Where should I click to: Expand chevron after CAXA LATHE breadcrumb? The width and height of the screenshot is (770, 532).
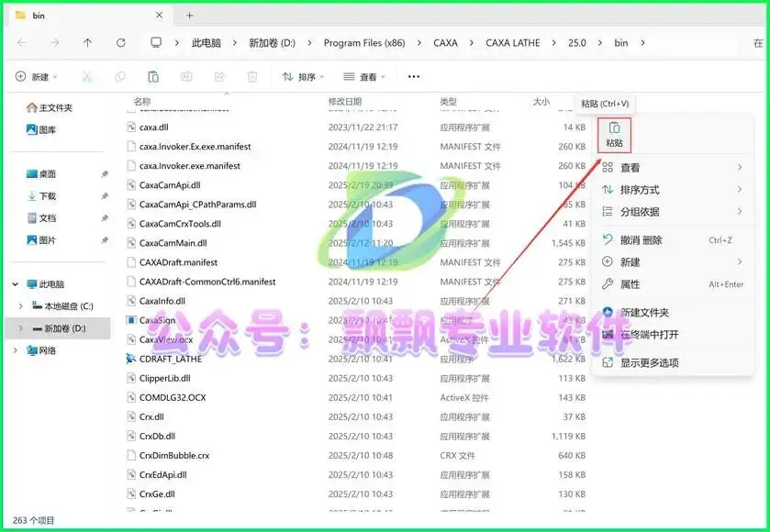pyautogui.click(x=553, y=43)
